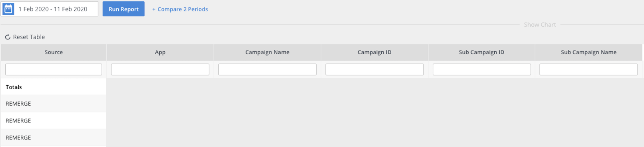Image resolution: width=644 pixels, height=147 pixels.
Task: Click the Campaign ID column header
Action: coord(374,52)
